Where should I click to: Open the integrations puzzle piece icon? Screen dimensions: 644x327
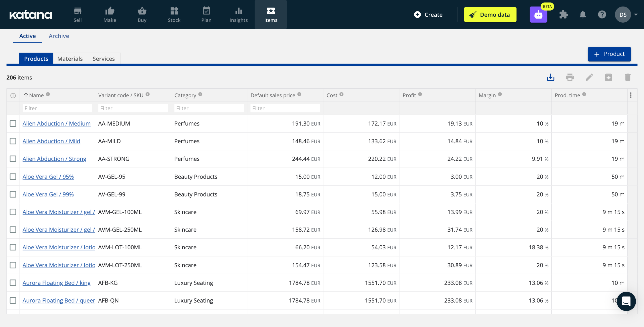(563, 15)
